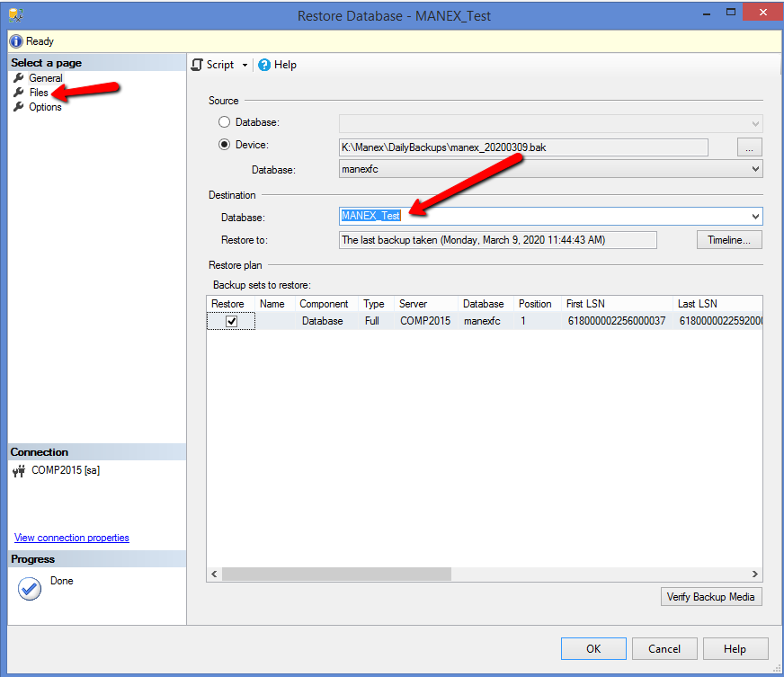The image size is (784, 677).
Task: Select the source Database radio button
Action: pyautogui.click(x=224, y=122)
